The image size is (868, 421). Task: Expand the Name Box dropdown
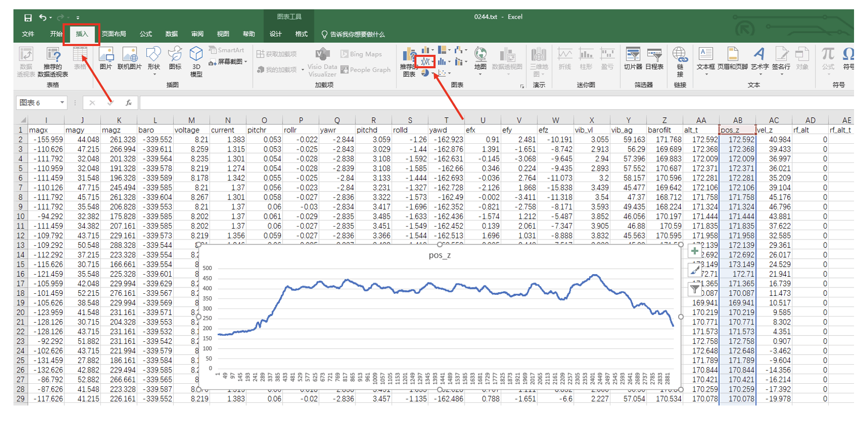[62, 102]
